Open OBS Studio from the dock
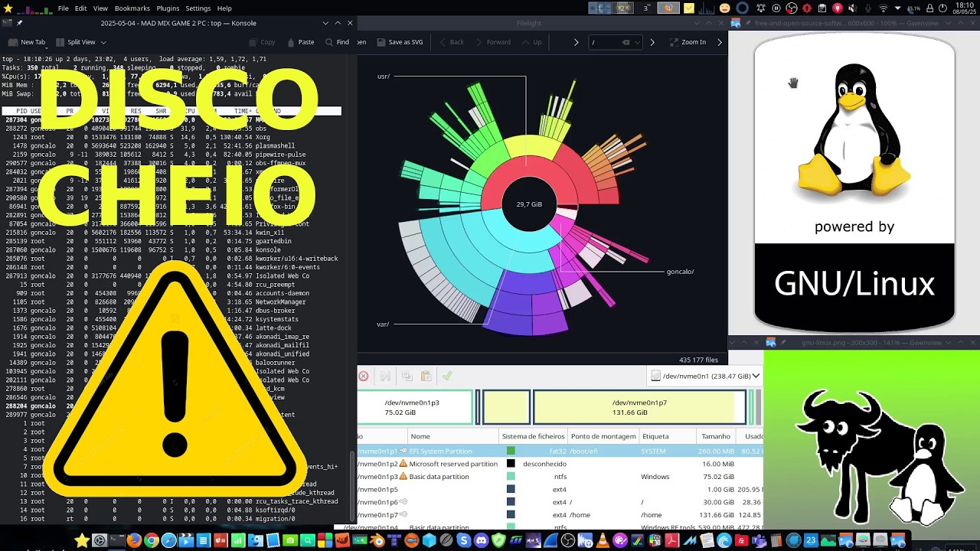This screenshot has height=551, width=980. [567, 541]
